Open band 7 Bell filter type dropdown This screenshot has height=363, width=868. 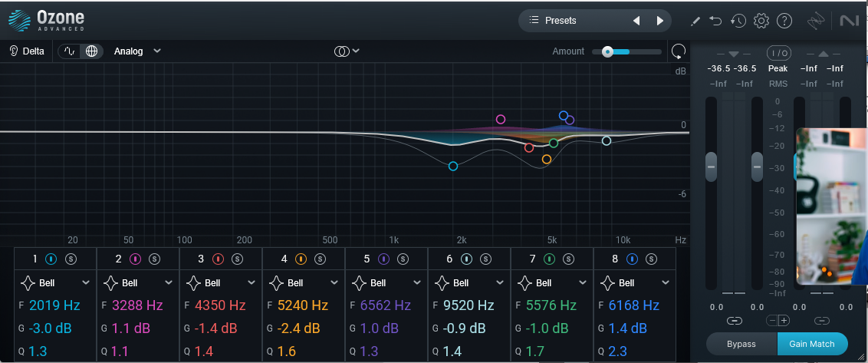(x=552, y=282)
